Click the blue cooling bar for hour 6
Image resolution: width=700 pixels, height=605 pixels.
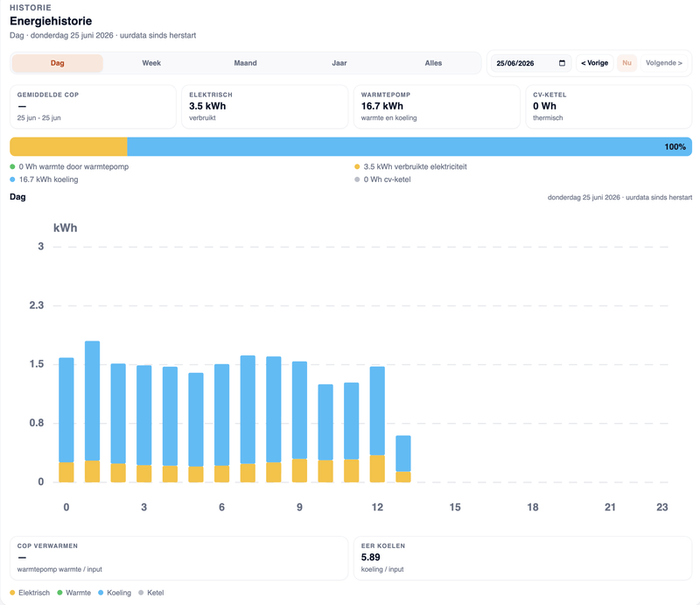(x=222, y=415)
